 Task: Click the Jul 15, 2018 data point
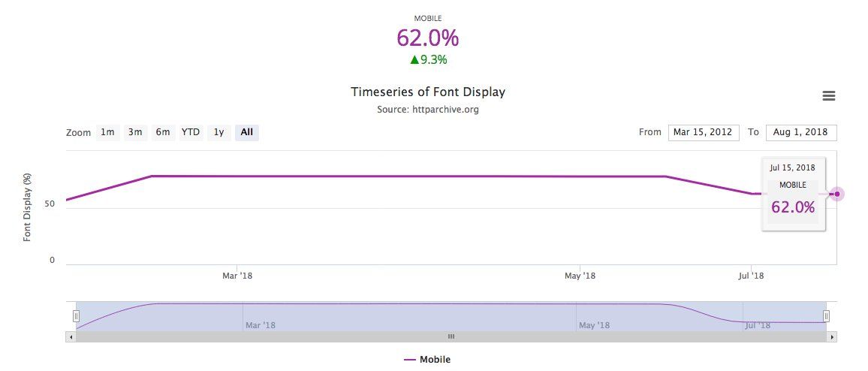pos(837,194)
